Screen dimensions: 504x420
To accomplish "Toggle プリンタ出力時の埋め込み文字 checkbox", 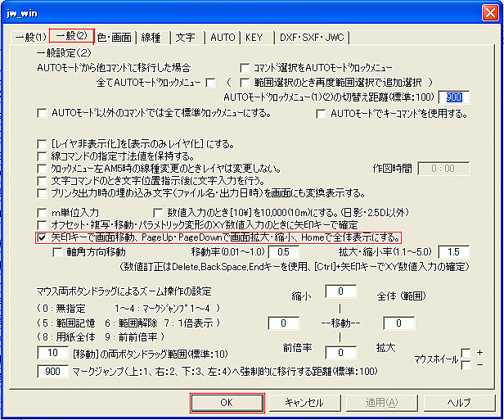I will pos(42,193).
